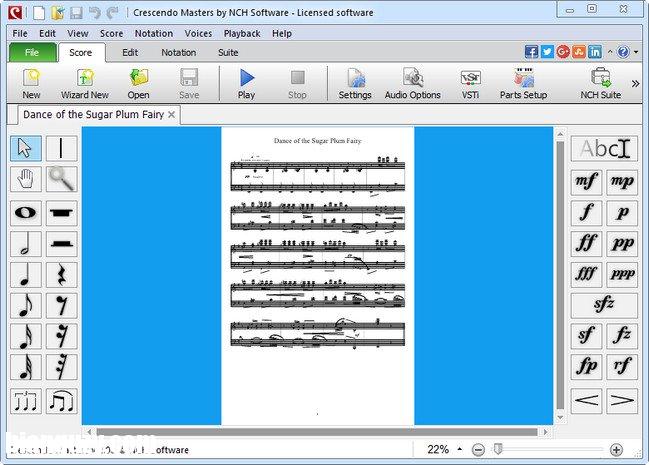Select the whole note tool
The image size is (649, 465).
[26, 213]
